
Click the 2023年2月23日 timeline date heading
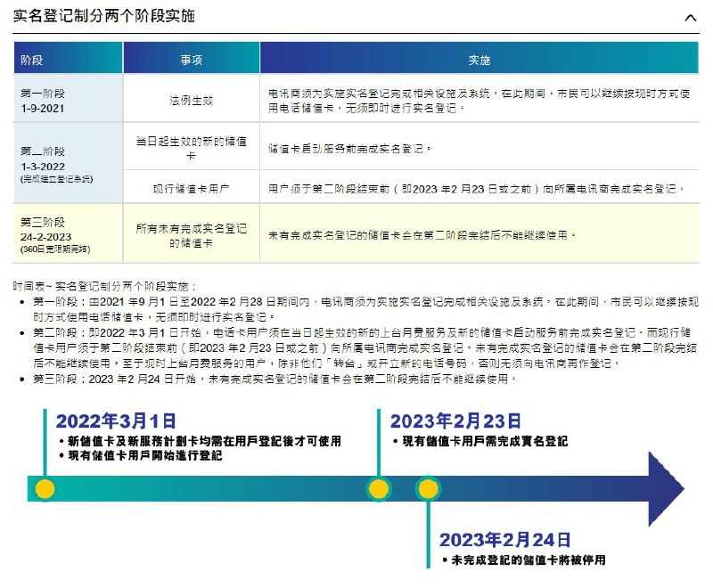[x=455, y=421]
